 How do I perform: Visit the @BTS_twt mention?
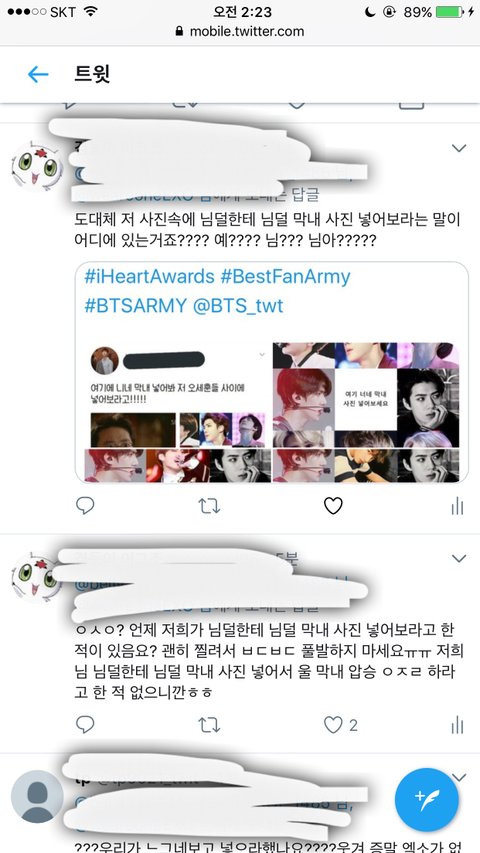point(238,306)
